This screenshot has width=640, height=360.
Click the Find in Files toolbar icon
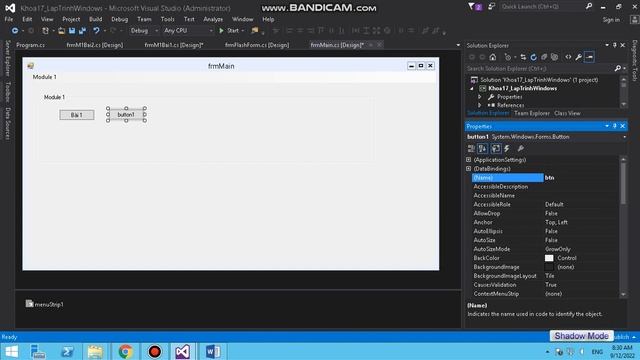pos(255,31)
